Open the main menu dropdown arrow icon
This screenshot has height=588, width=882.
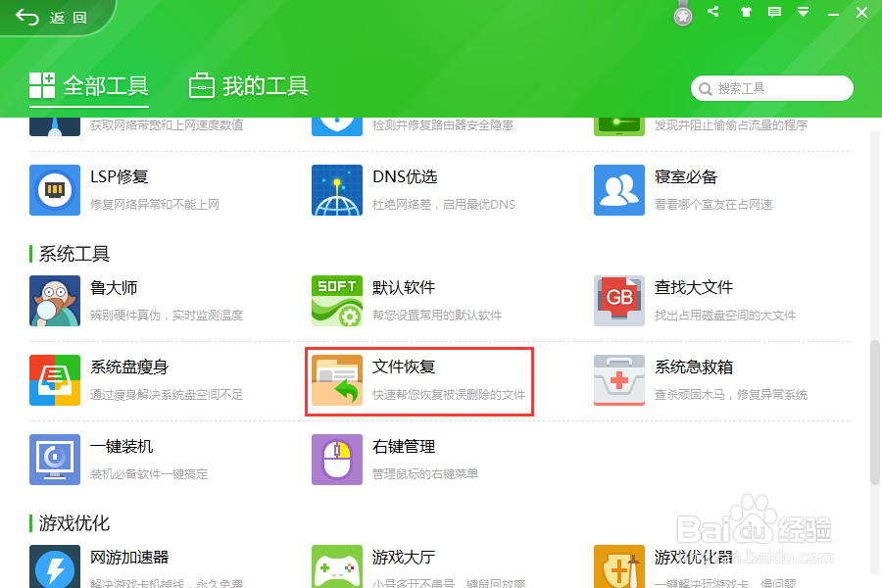804,12
